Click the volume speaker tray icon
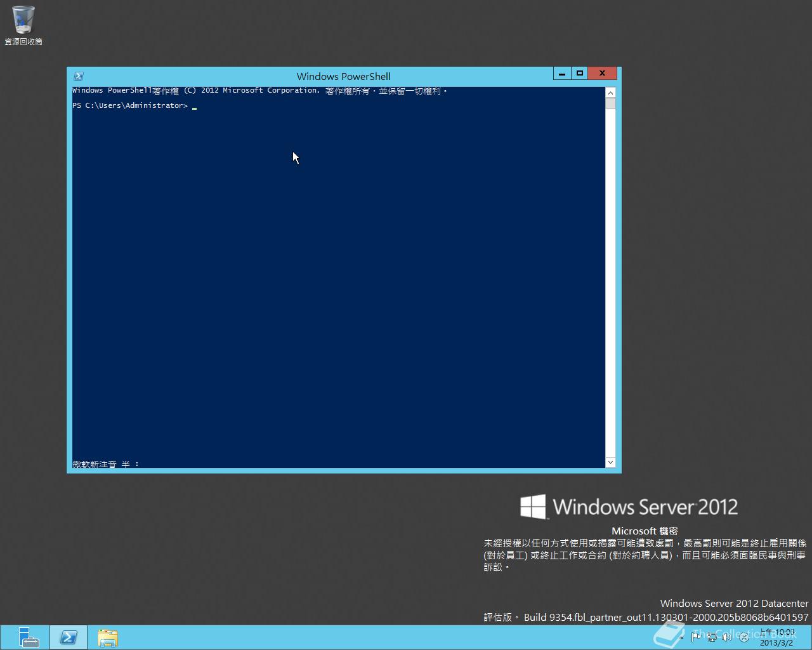Image resolution: width=812 pixels, height=650 pixels. click(x=727, y=637)
